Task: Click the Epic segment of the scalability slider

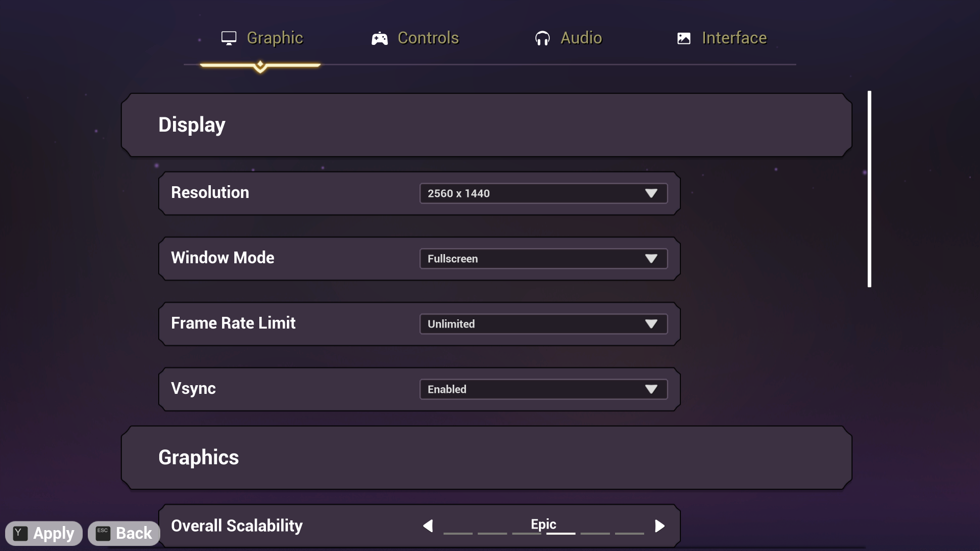Action: click(560, 533)
